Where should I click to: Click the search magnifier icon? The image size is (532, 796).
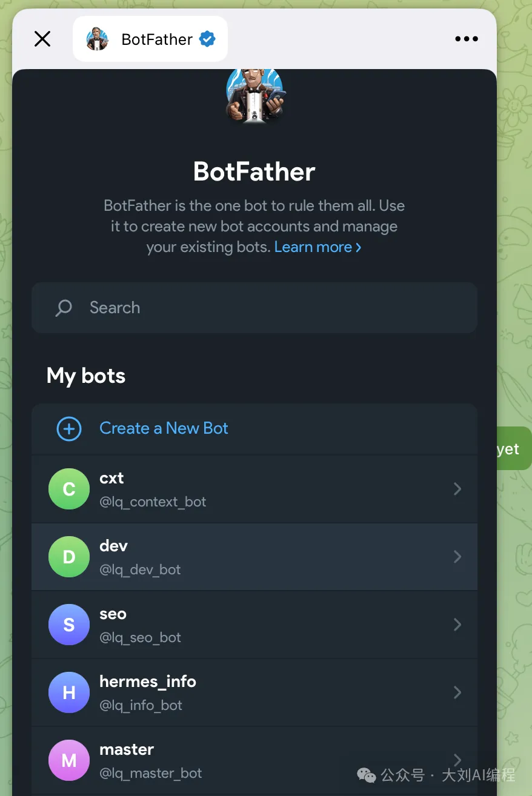(x=64, y=308)
